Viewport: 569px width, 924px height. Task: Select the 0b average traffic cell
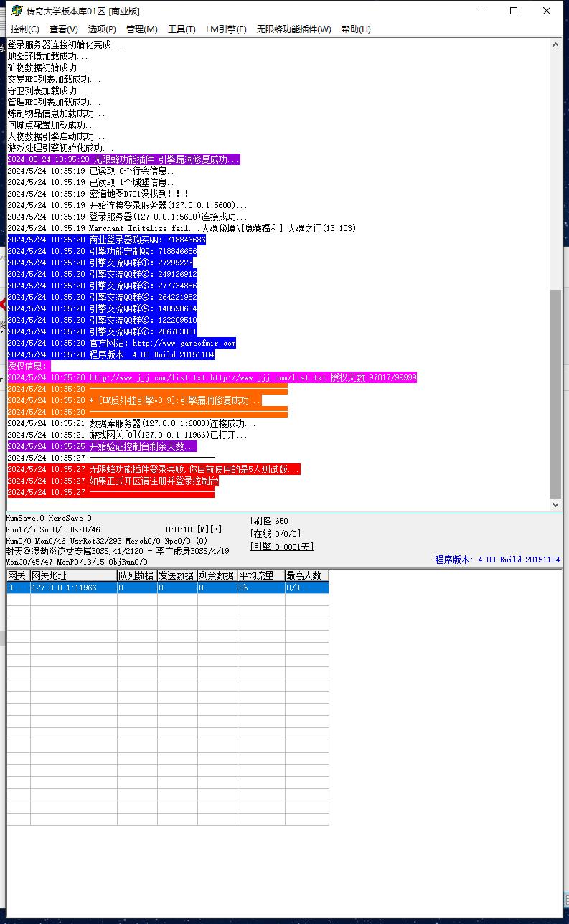(x=261, y=588)
